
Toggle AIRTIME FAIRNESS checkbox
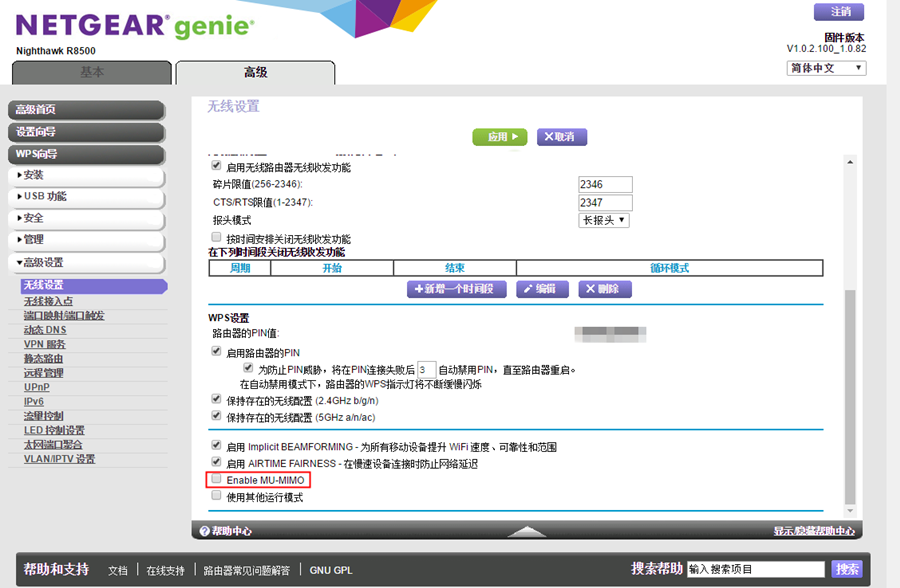tap(216, 463)
